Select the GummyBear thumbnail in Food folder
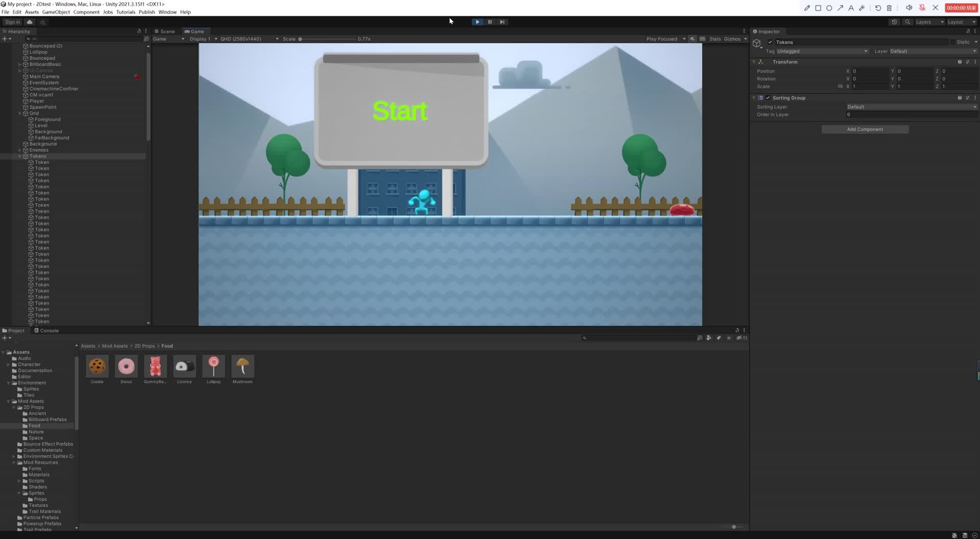This screenshot has height=539, width=980. coord(155,366)
